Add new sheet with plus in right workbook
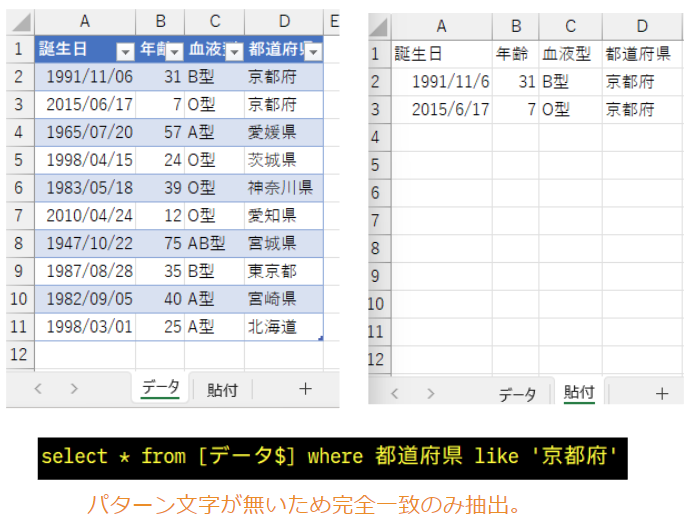The height and width of the screenshot is (527, 685). [x=662, y=394]
